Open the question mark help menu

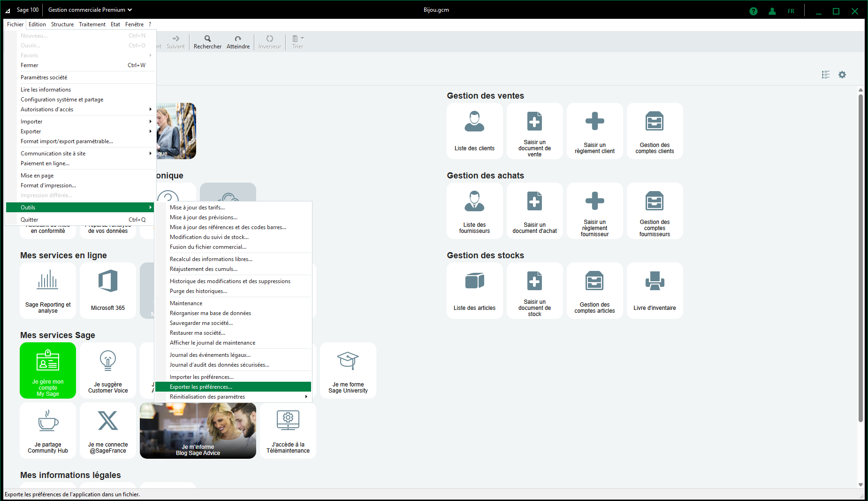point(150,24)
